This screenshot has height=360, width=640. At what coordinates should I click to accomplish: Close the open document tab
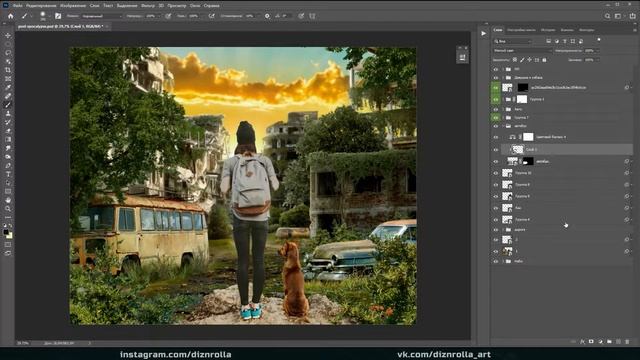[107, 27]
